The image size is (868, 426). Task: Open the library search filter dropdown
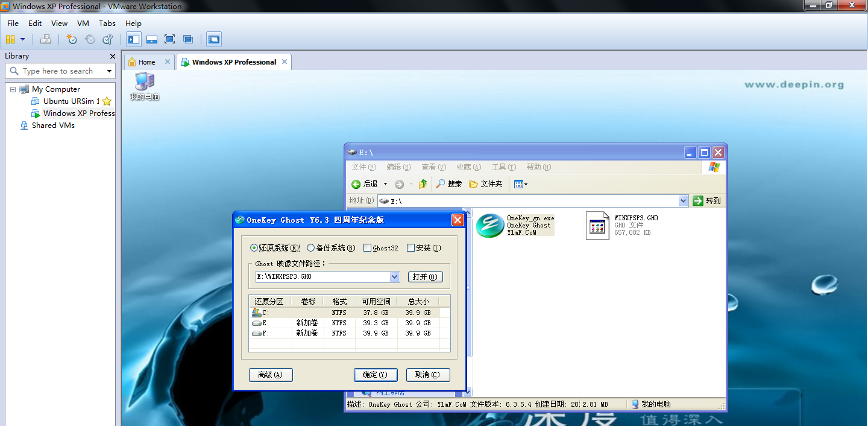click(109, 71)
